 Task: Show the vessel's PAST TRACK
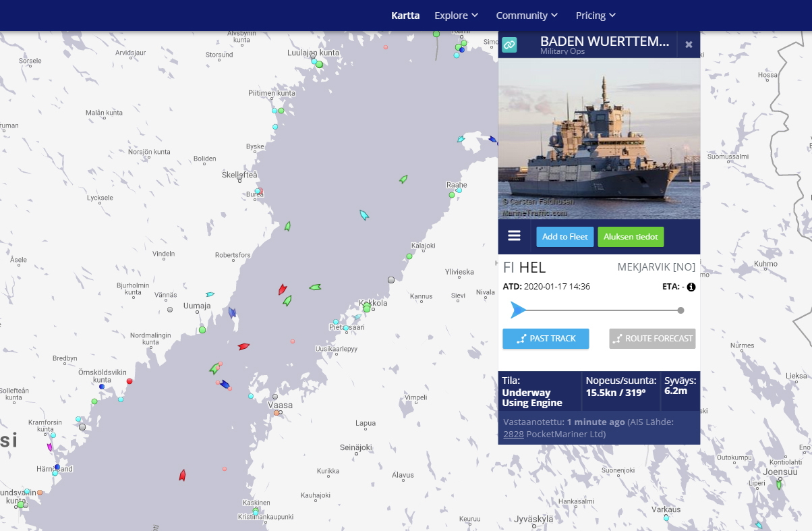(x=546, y=339)
